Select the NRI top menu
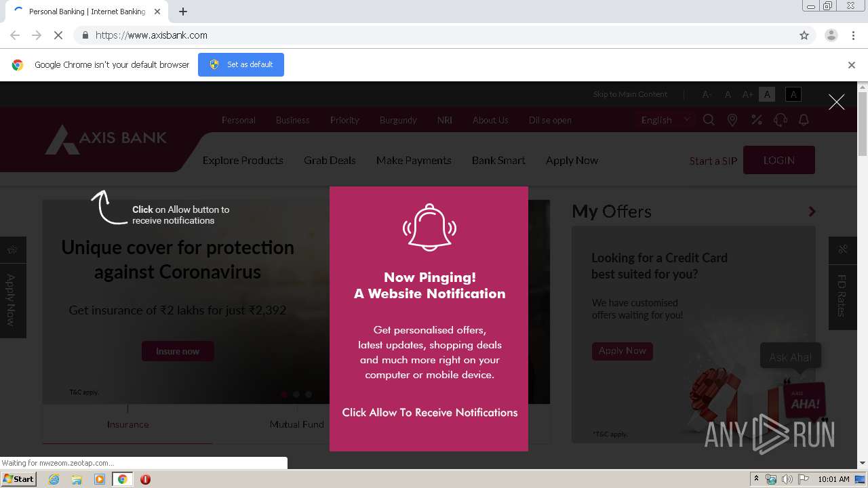 445,120
